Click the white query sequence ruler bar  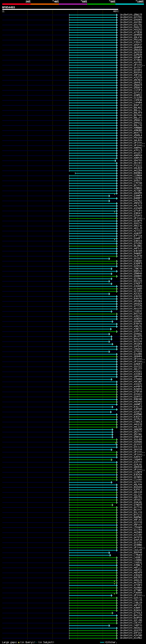(60, 9)
